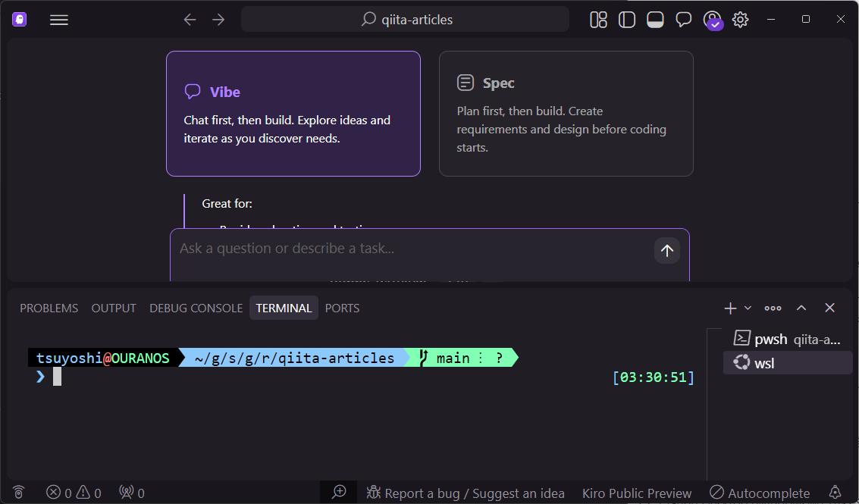The height and width of the screenshot is (504, 859).
Task: Click the Customize Layout icon
Action: point(597,19)
